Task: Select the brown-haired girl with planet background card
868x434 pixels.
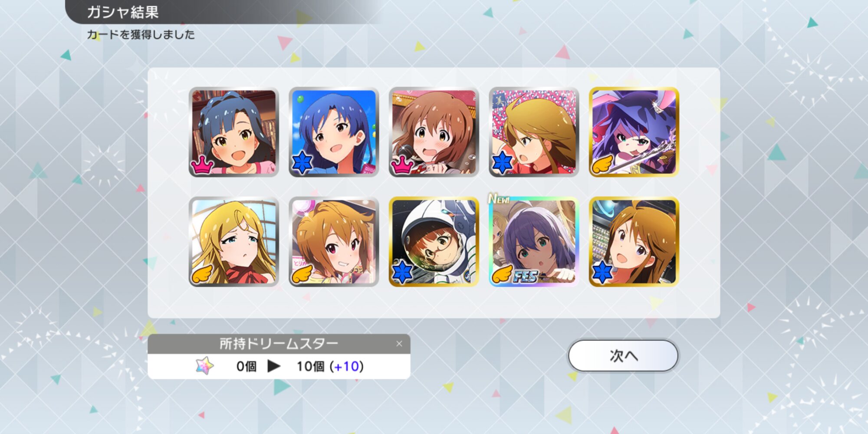Action: pos(634,242)
